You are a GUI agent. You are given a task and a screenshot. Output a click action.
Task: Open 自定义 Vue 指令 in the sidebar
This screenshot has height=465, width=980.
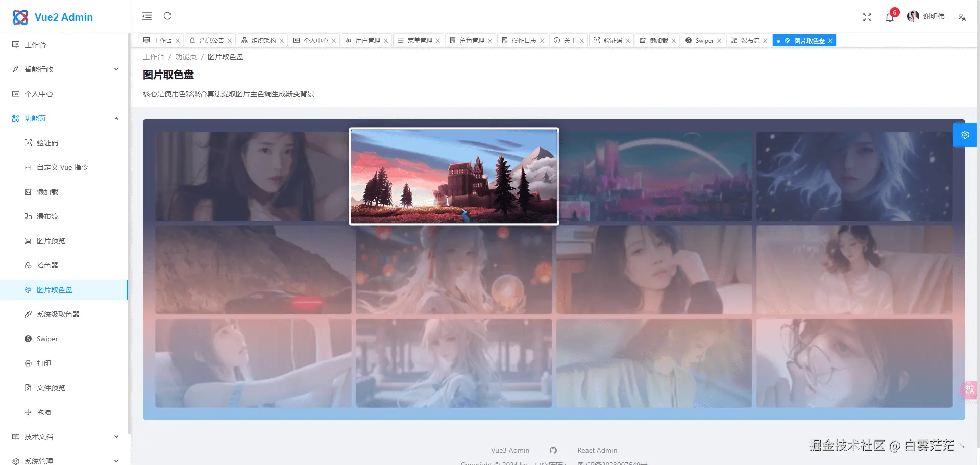(64, 167)
